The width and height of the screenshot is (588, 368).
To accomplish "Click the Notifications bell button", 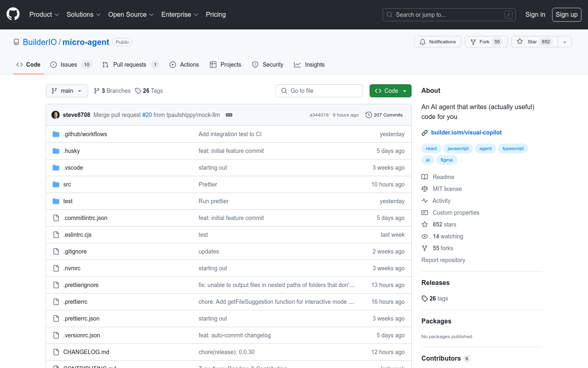I will point(438,42).
